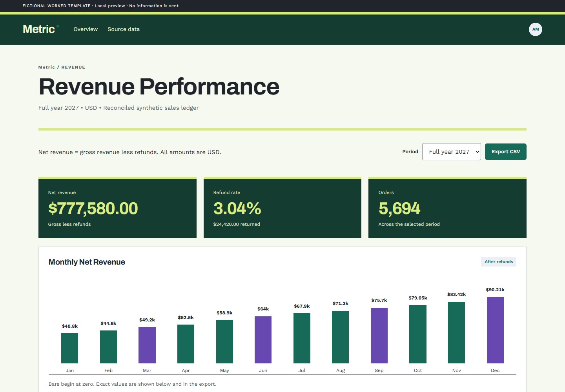
Task: Click the April revenue bar
Action: coord(186,344)
